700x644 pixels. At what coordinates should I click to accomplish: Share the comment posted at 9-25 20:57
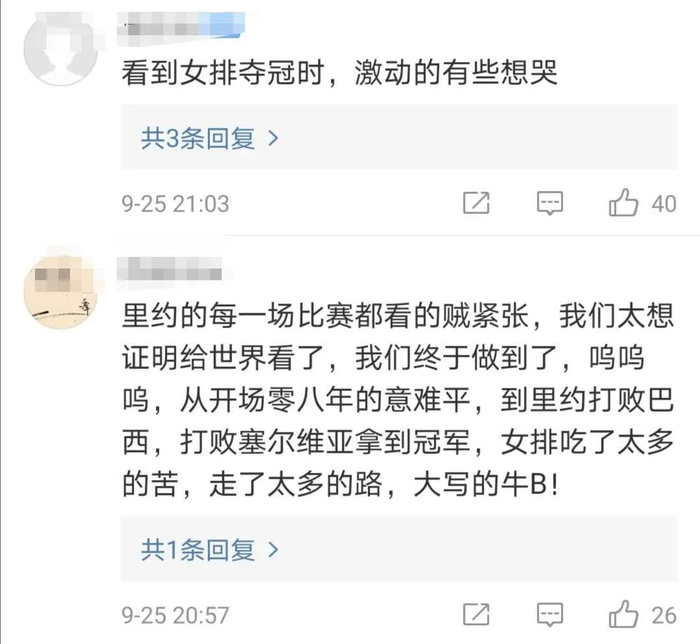(477, 611)
